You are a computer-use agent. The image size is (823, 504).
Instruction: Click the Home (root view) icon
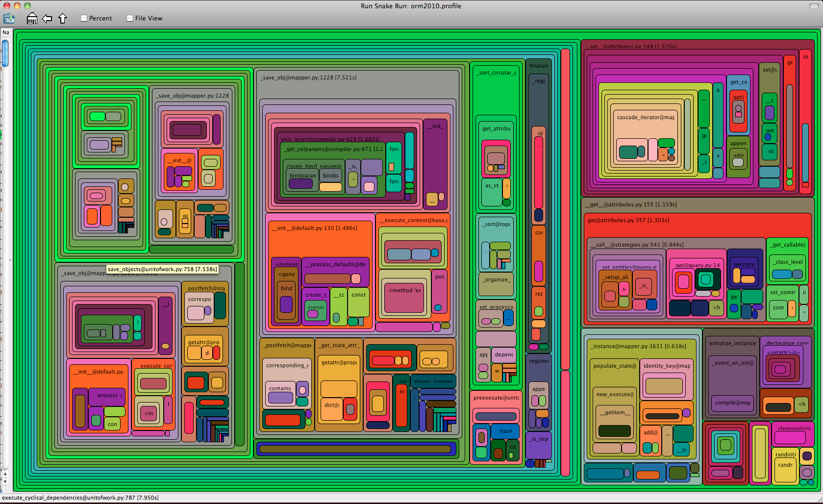(x=32, y=19)
